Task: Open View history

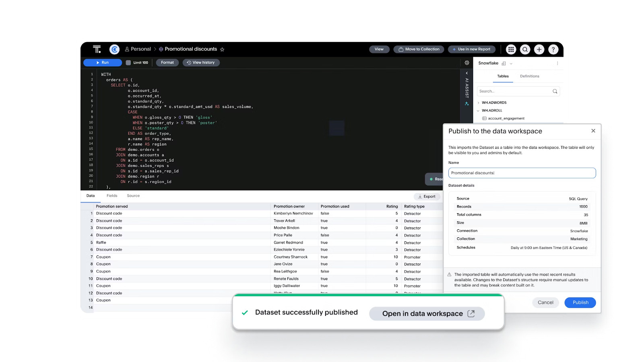Action: tap(201, 63)
